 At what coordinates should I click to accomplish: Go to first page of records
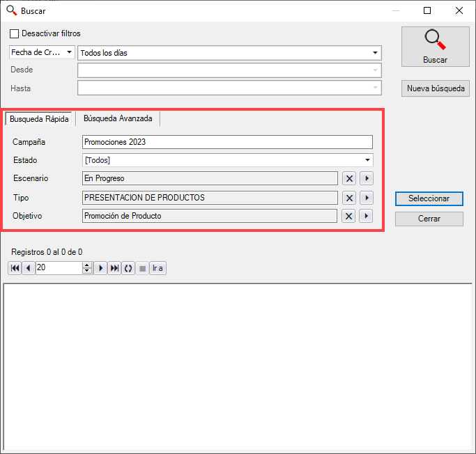[15, 268]
